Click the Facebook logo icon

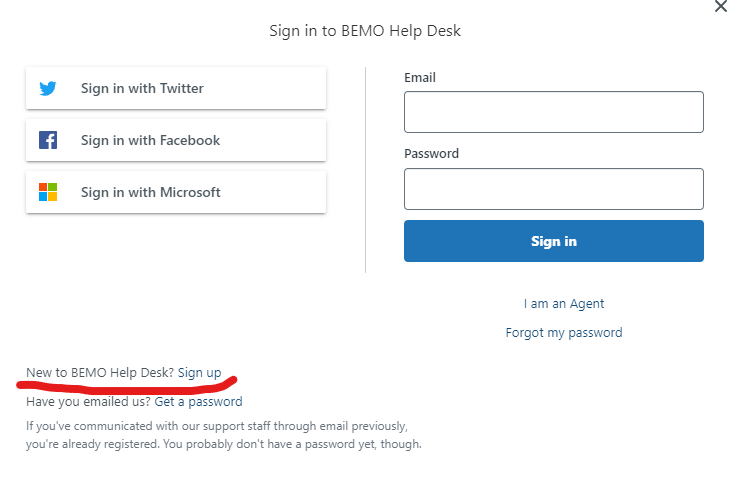[48, 140]
